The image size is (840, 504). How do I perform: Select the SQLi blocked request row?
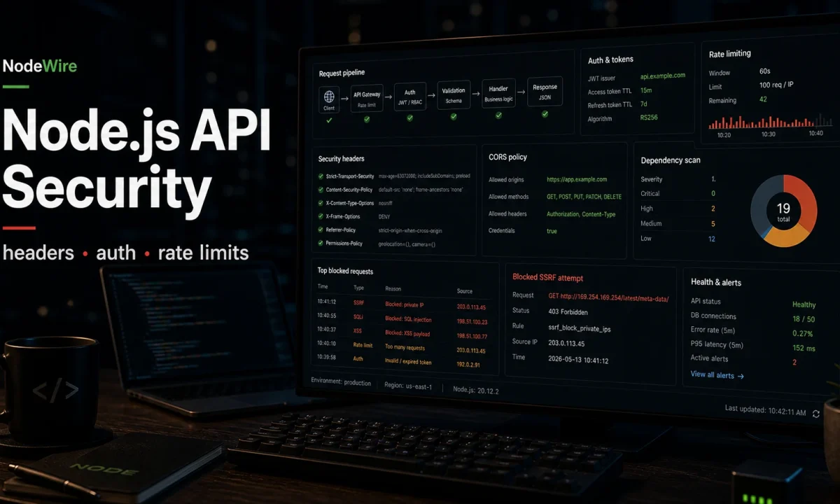pyautogui.click(x=402, y=318)
